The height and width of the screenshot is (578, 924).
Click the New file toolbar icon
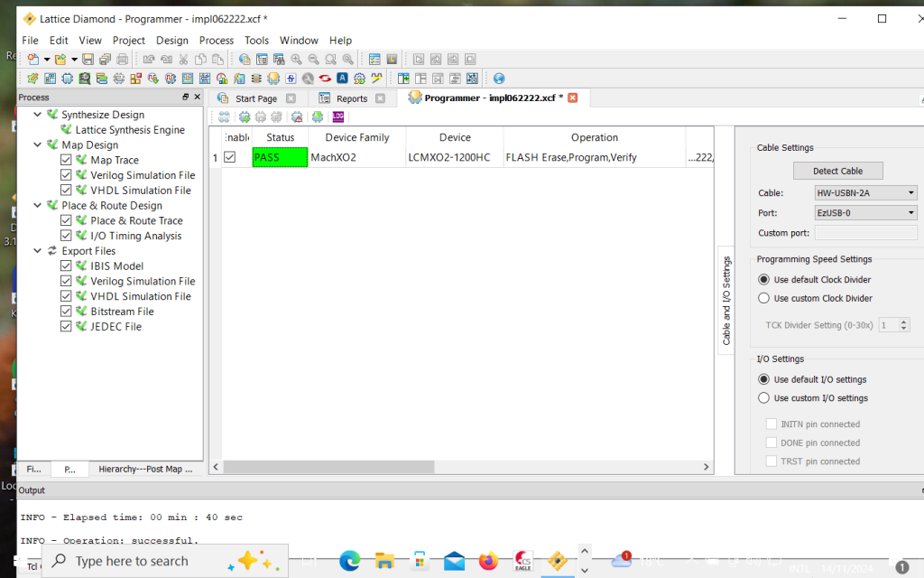click(33, 59)
